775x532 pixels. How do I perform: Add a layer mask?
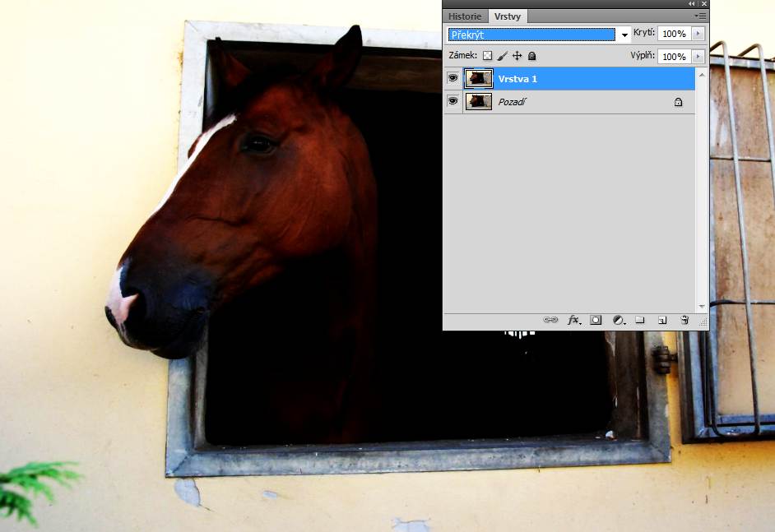point(596,320)
